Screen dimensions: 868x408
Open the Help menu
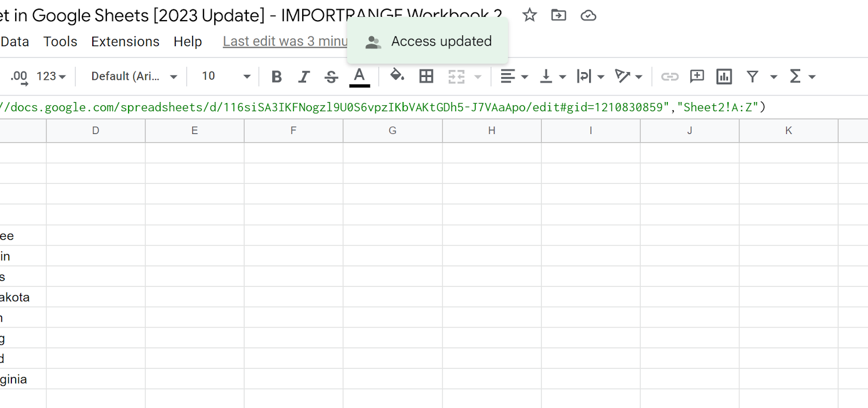click(x=188, y=42)
